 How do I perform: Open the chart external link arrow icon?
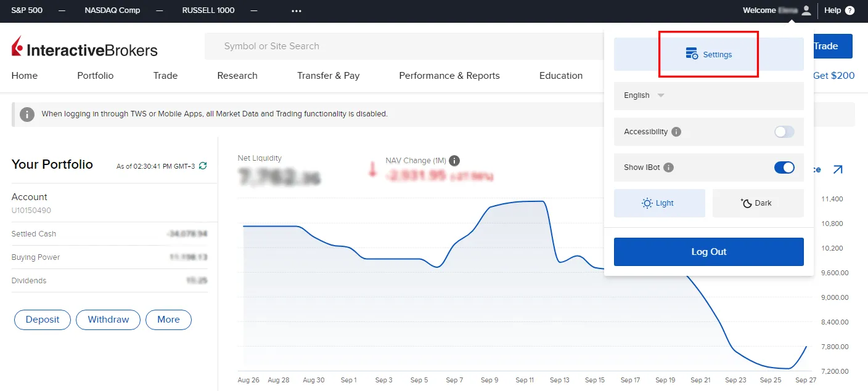pyautogui.click(x=838, y=169)
